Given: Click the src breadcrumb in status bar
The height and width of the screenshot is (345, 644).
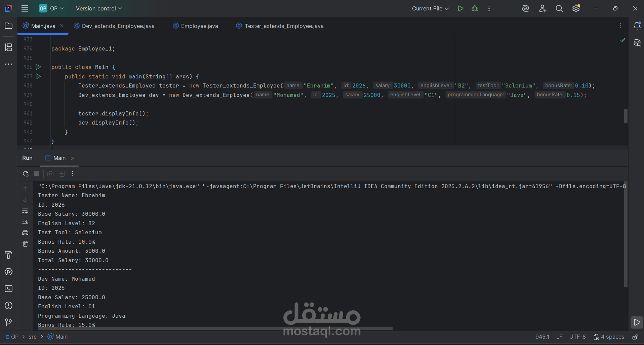Looking at the screenshot, I should (33, 337).
